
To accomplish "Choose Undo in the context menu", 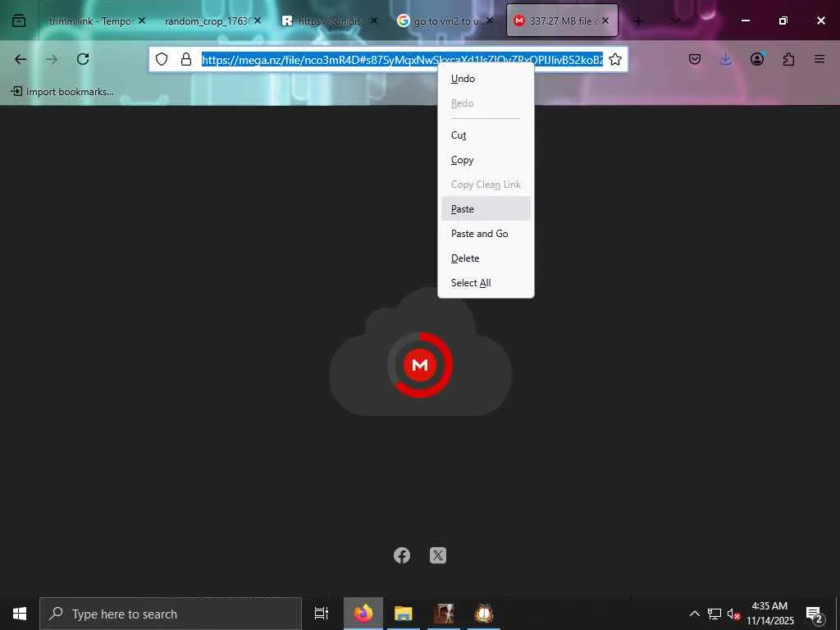I will [486, 79].
